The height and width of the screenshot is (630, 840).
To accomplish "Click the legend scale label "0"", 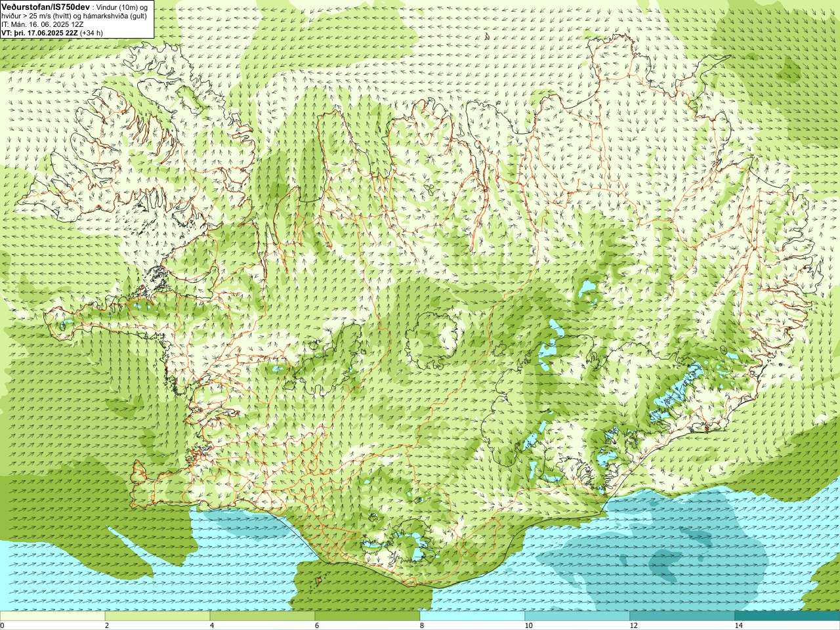I will pyautogui.click(x=3, y=625).
